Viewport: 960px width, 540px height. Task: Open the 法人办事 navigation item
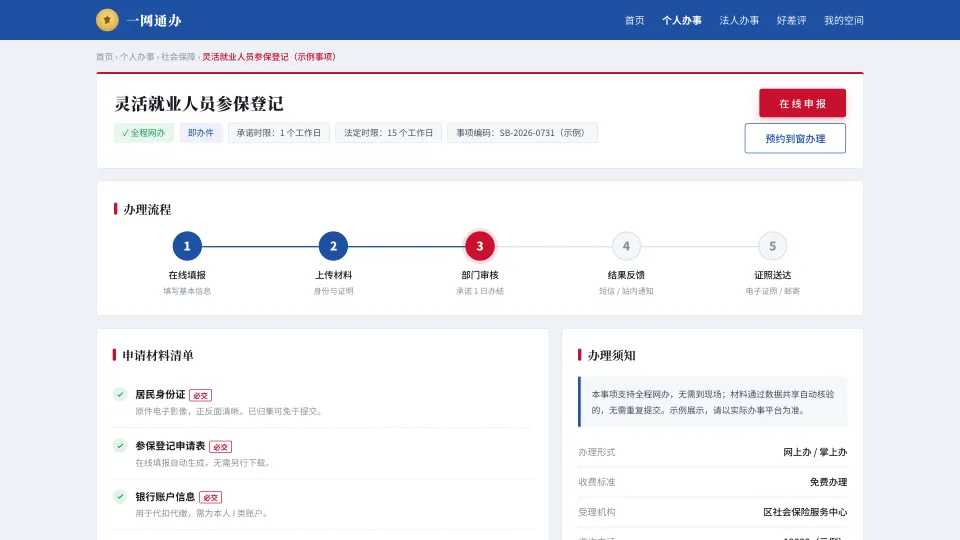[739, 20]
